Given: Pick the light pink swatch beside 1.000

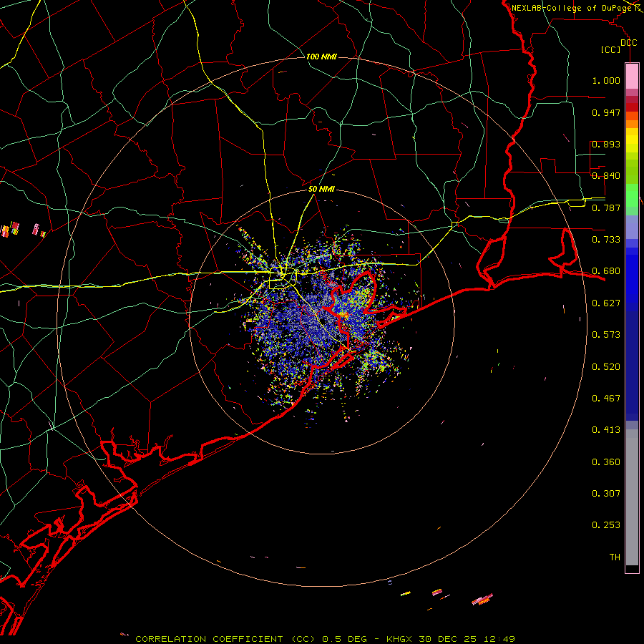Looking at the screenshot, I should click(632, 77).
